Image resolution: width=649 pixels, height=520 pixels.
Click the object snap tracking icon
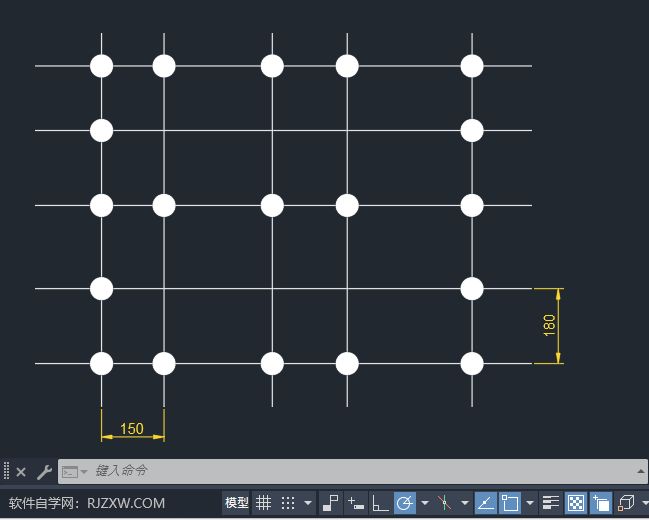click(485, 502)
